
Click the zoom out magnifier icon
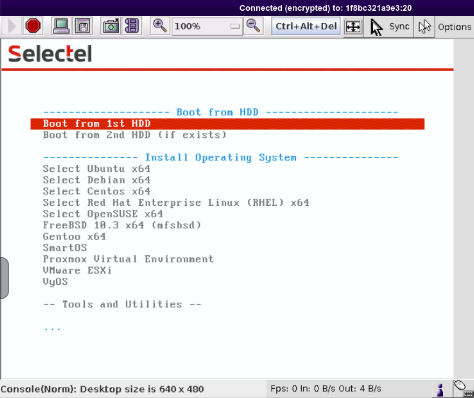[253, 26]
